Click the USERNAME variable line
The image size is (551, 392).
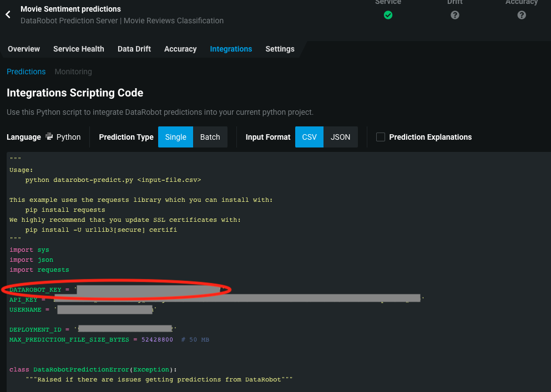83,310
